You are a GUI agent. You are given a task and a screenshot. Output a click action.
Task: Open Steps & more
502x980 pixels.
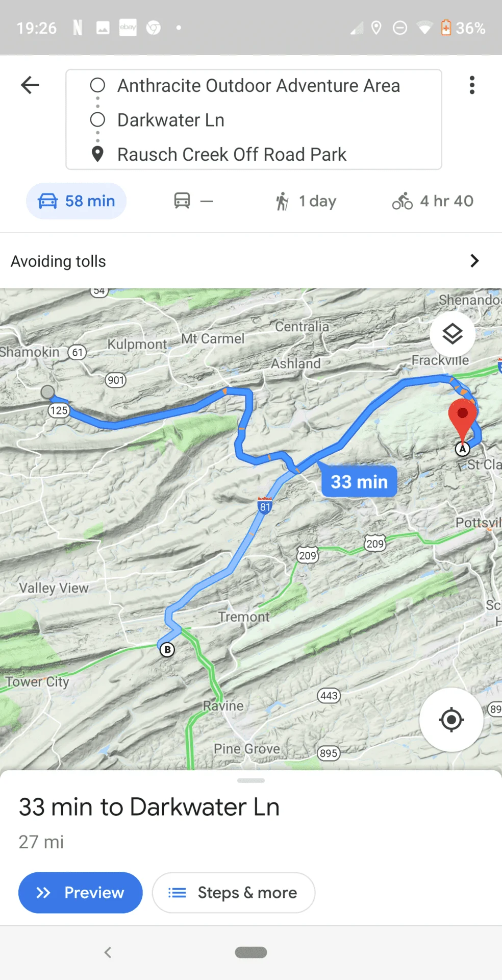click(234, 893)
